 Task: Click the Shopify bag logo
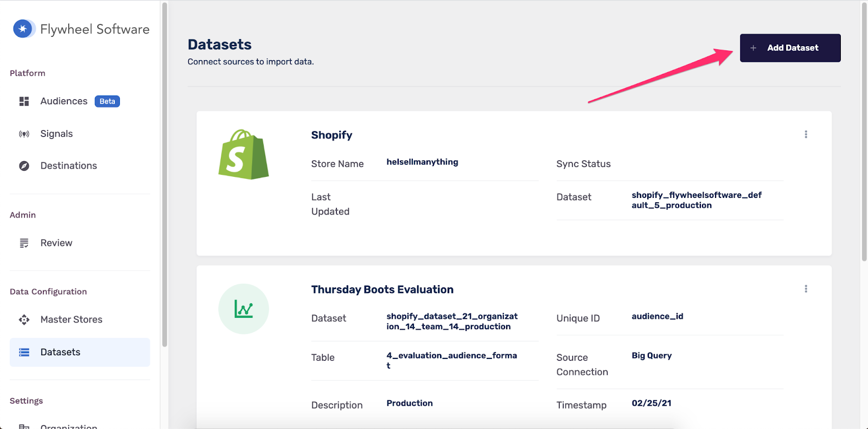tap(244, 155)
